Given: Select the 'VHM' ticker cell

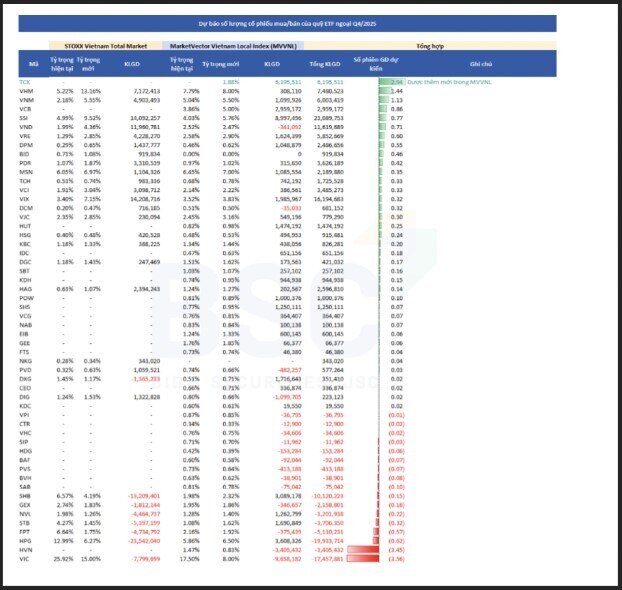Looking at the screenshot, I should click(x=26, y=91).
